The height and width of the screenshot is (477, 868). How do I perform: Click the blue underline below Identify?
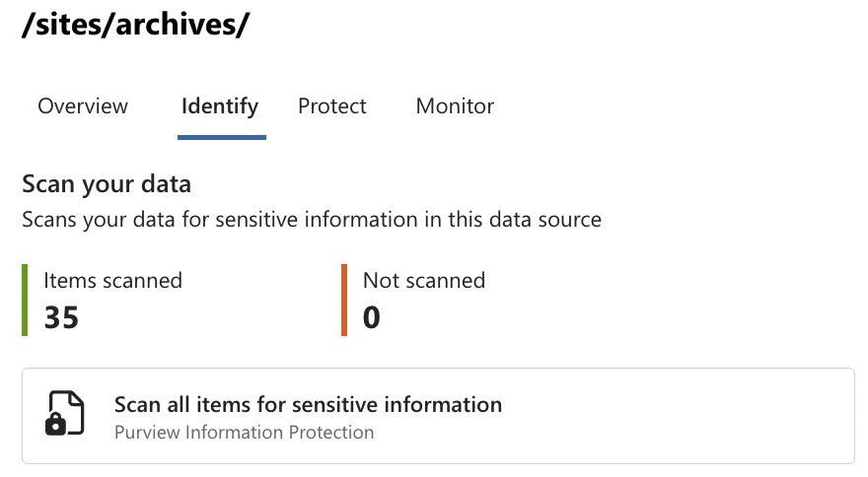pyautogui.click(x=222, y=137)
